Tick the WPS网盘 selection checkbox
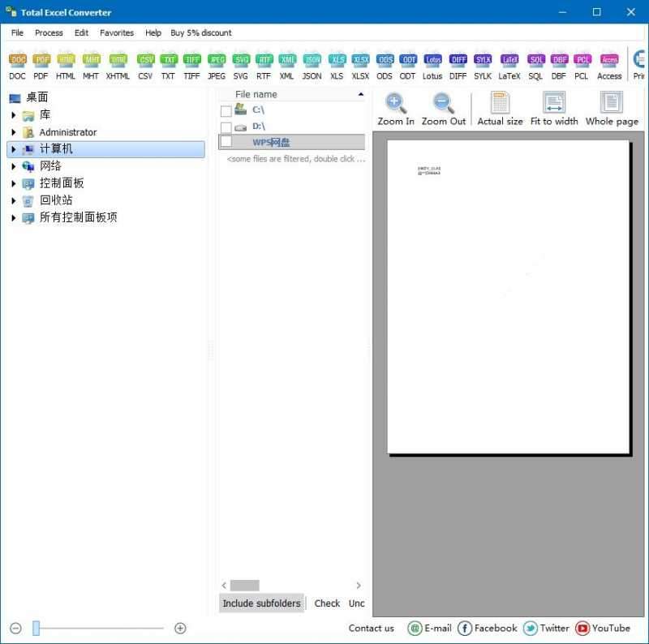 tap(225, 142)
